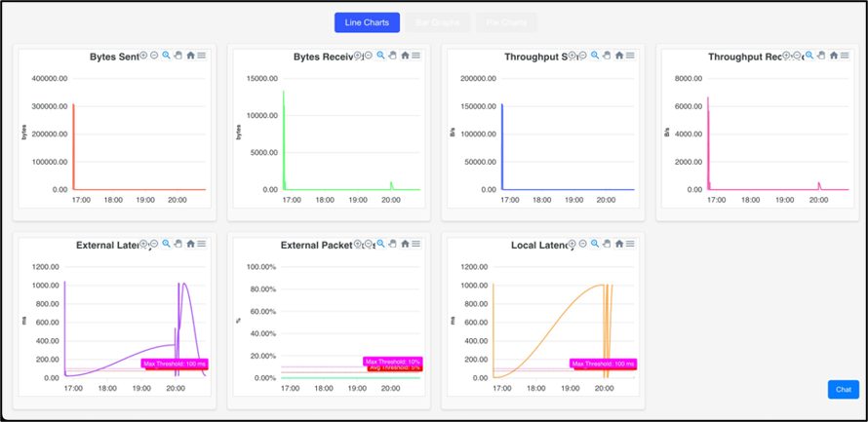Open the Chat button
868x422 pixels.
click(x=844, y=390)
